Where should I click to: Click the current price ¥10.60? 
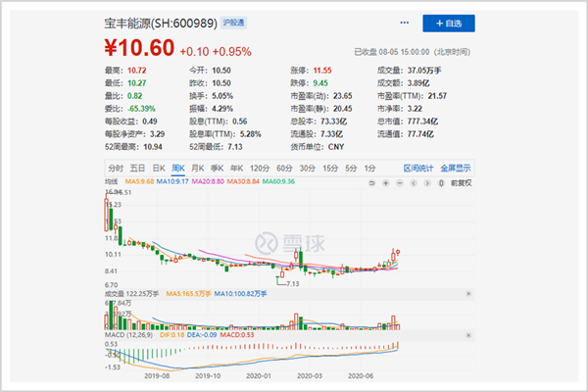click(x=139, y=48)
